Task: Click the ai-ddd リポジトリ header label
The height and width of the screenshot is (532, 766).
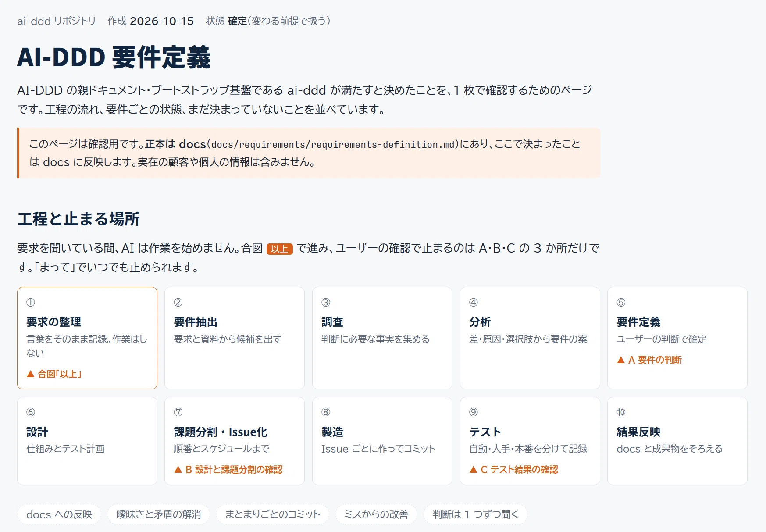Action: click(57, 21)
